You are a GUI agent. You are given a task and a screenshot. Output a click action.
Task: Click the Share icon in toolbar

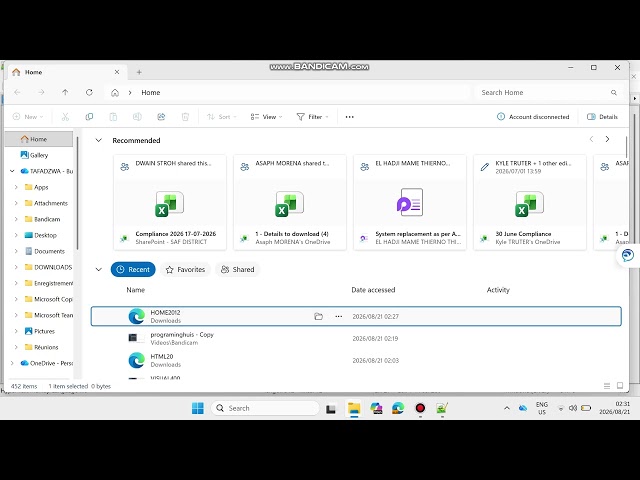161,117
